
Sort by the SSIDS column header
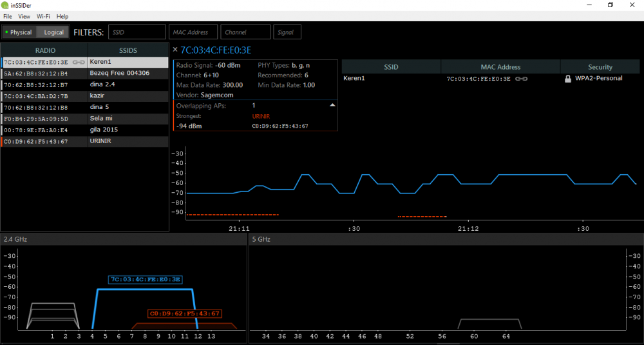tap(128, 50)
